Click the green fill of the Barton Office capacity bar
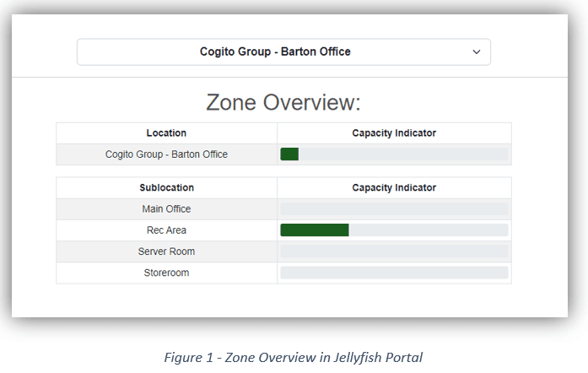The image size is (588, 373). click(289, 154)
